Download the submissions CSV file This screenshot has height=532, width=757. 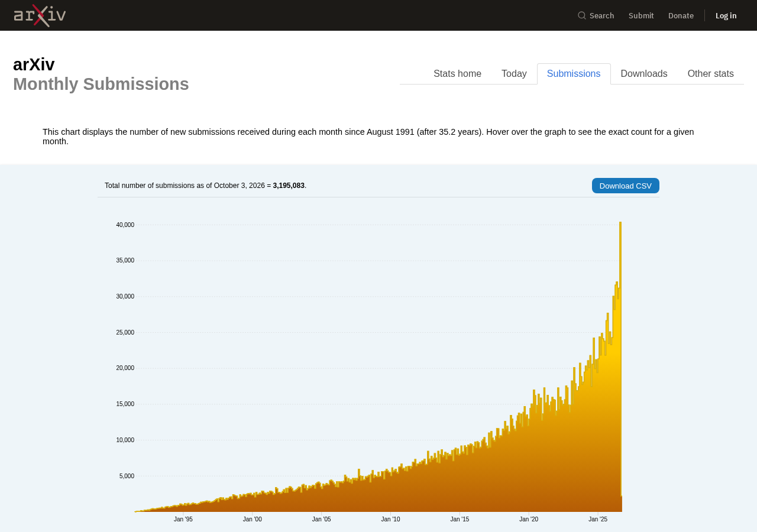pos(625,186)
